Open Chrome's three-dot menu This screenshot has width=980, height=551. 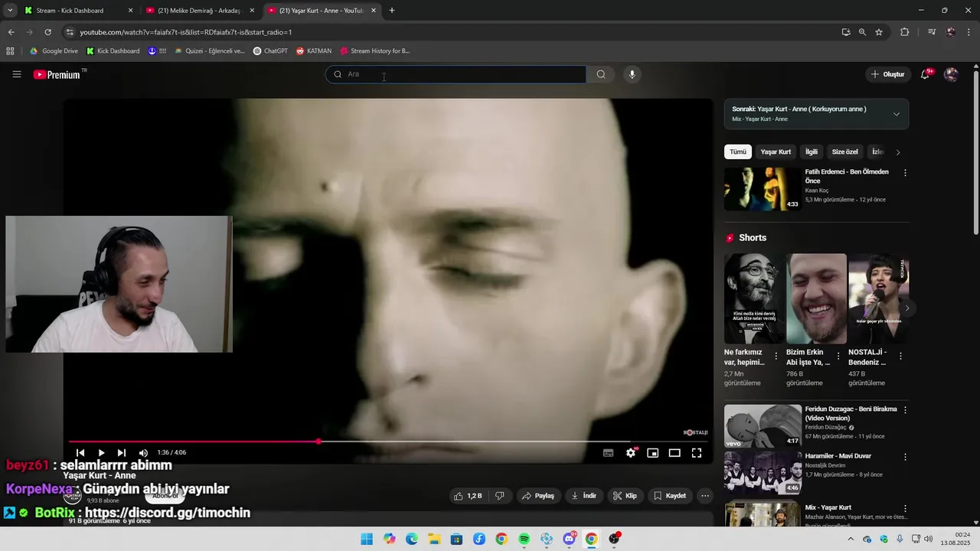[x=969, y=32]
